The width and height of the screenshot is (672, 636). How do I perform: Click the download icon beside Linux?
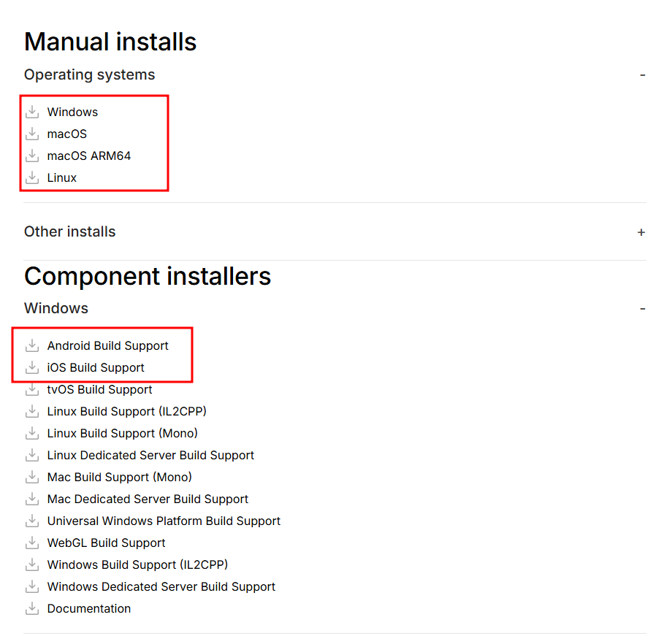[32, 177]
